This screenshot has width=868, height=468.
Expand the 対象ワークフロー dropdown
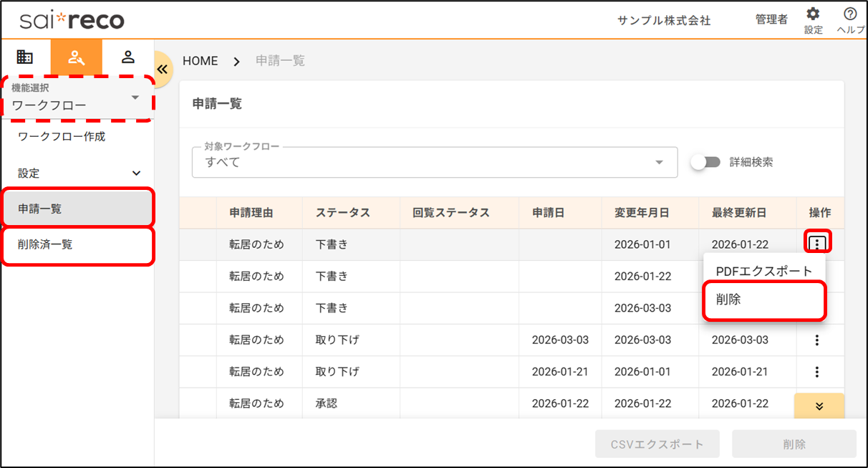[x=434, y=163]
